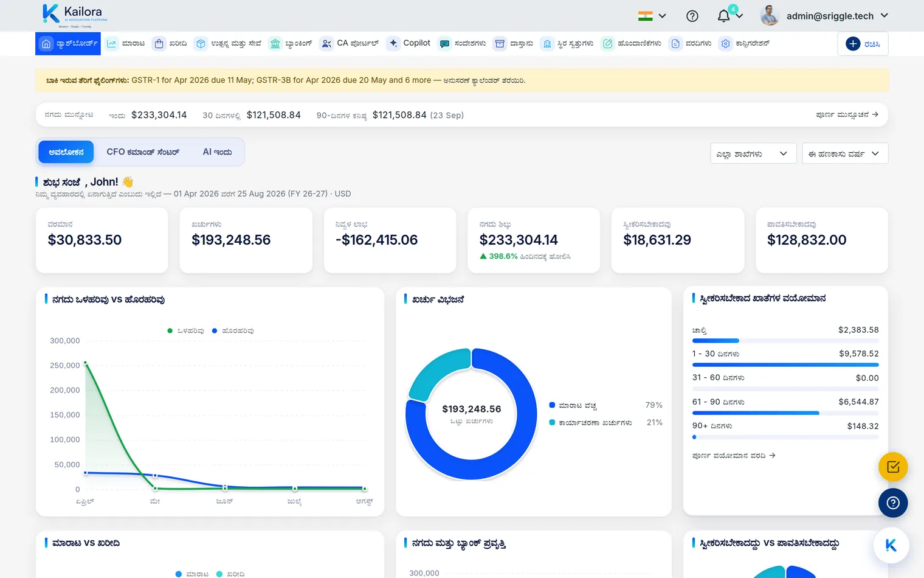Viewport: 924px width, 578px height.
Task: Open the financial year period dropdown
Action: 845,153
